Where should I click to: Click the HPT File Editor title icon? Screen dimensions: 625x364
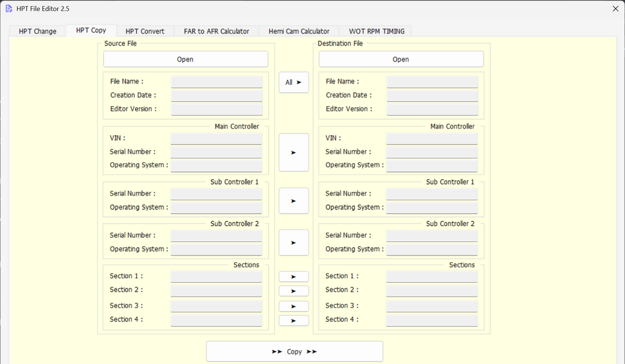(9, 9)
